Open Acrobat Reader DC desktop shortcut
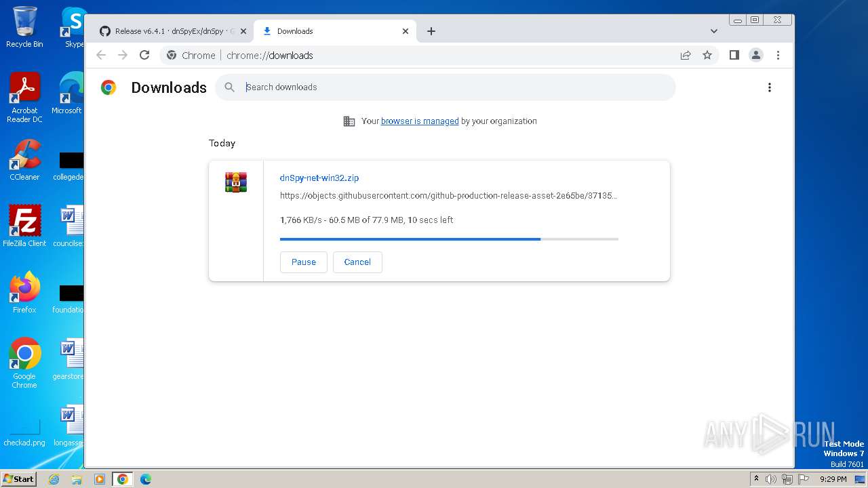The height and width of the screenshot is (488, 868). [x=24, y=98]
